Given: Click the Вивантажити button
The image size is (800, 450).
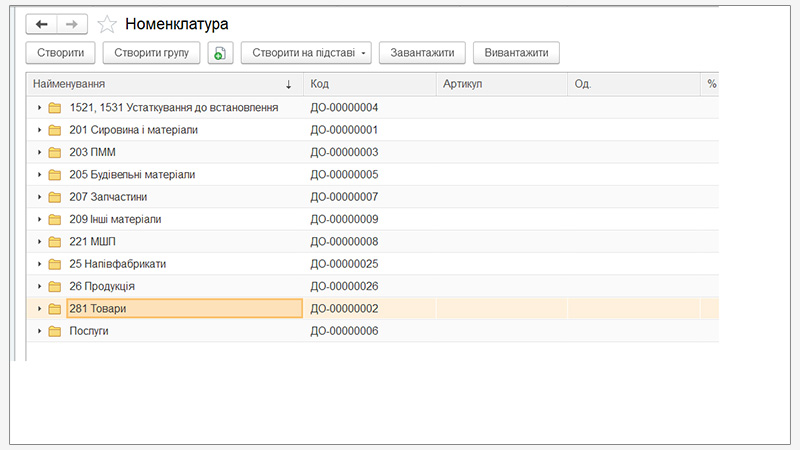Looking at the screenshot, I should click(x=516, y=53).
